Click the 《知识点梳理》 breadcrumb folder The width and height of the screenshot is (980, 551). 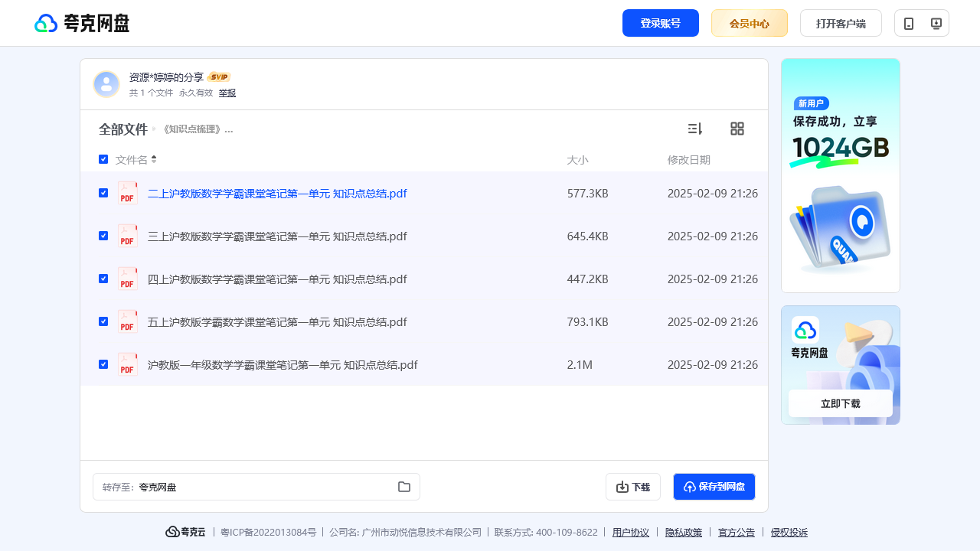197,129
